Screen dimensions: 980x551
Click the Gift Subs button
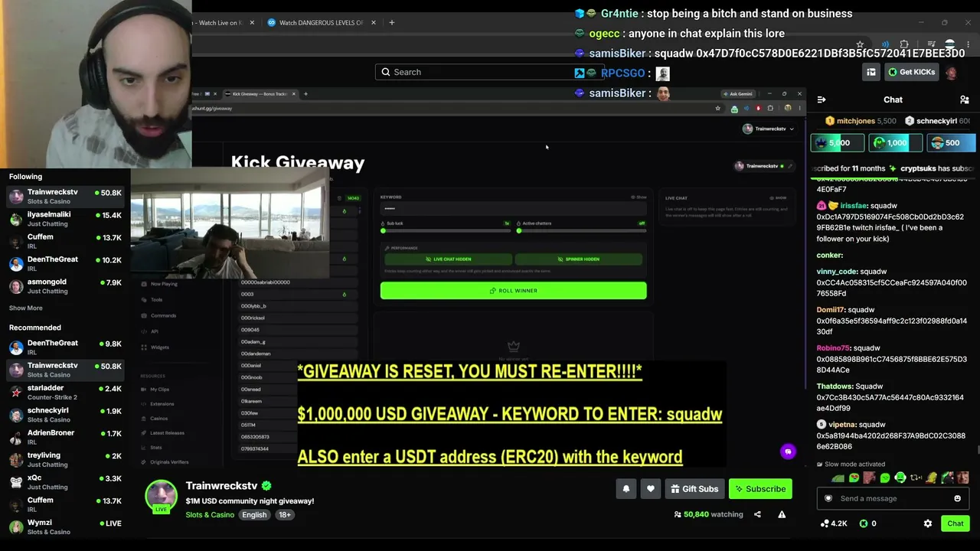point(694,489)
